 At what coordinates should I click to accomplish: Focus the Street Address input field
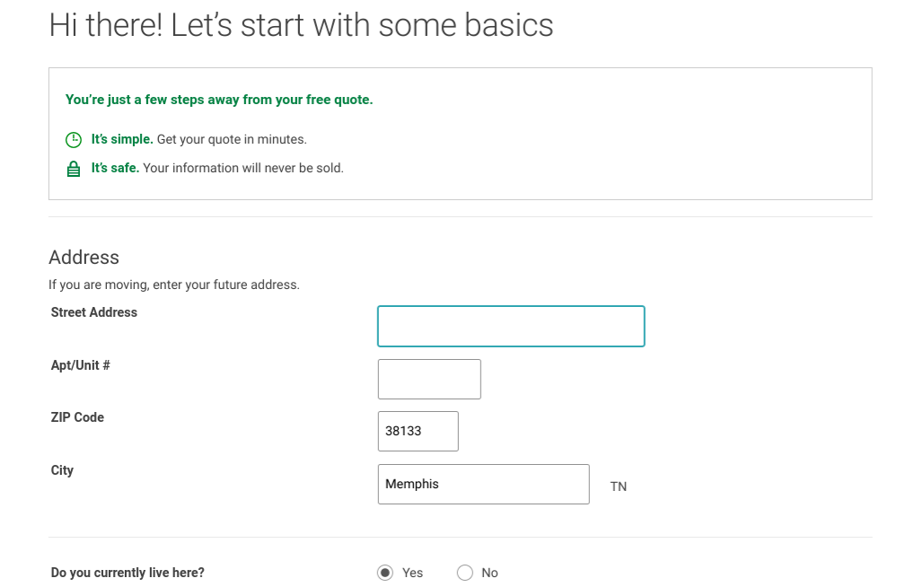point(510,326)
